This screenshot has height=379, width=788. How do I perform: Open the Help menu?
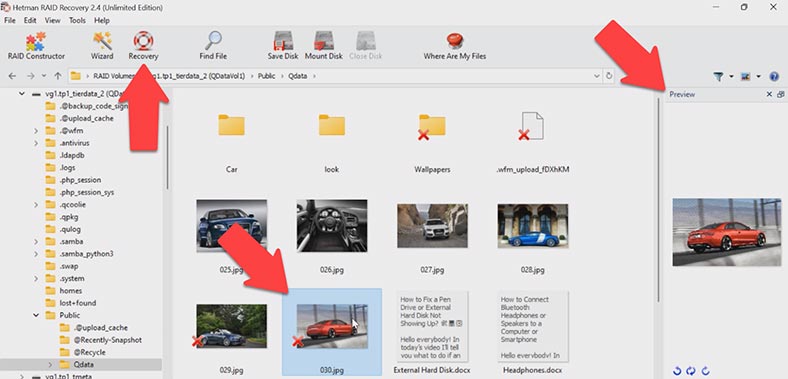coord(102,21)
